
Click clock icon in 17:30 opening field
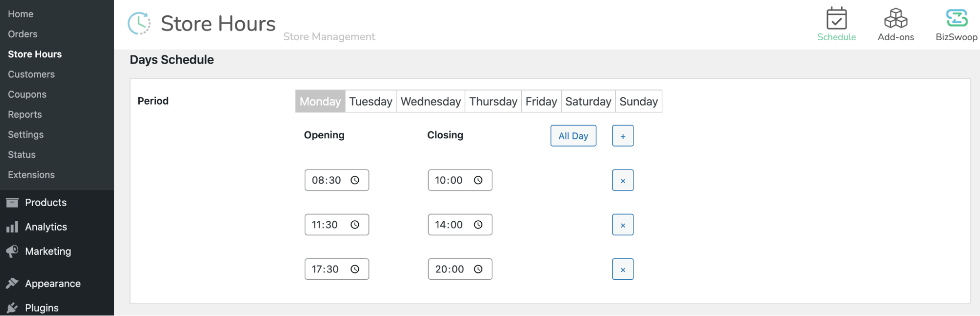coord(355,269)
